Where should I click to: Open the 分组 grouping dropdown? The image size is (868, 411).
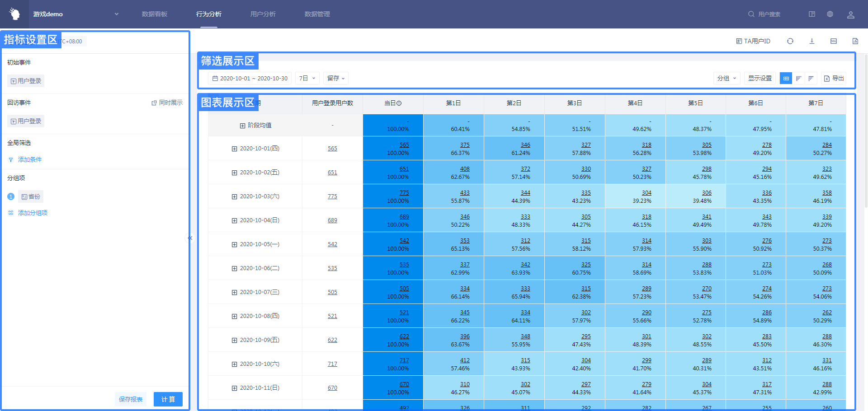click(x=726, y=79)
